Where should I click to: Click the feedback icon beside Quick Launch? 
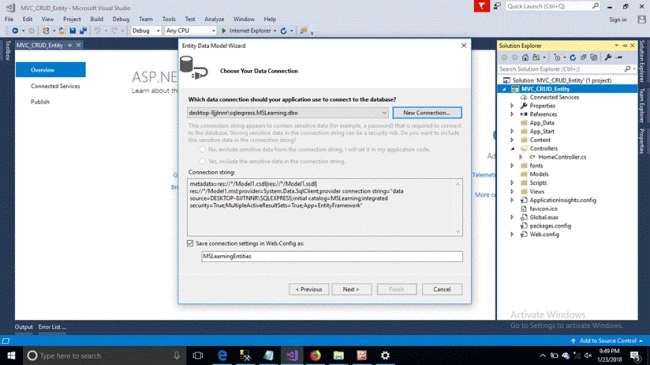pyautogui.click(x=497, y=6)
